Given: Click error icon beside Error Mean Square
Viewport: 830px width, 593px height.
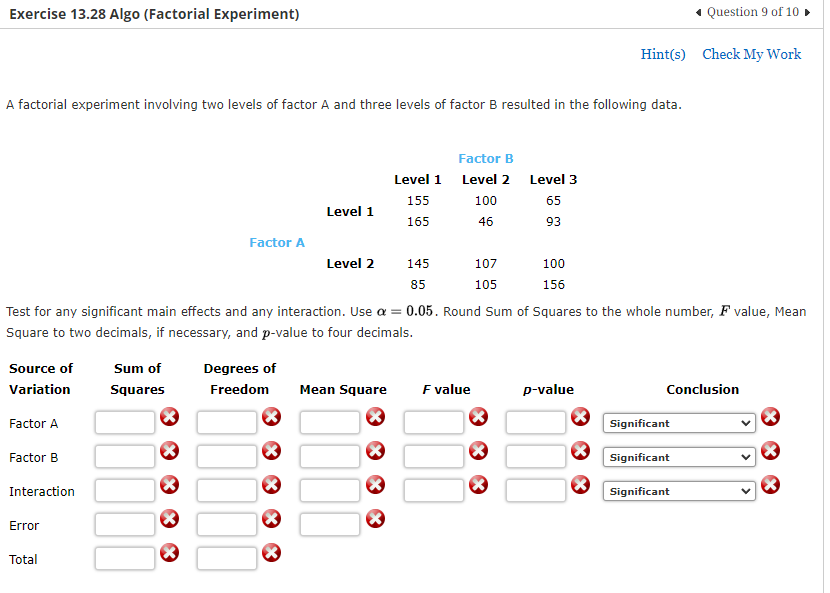Looking at the screenshot, I should click(375, 519).
